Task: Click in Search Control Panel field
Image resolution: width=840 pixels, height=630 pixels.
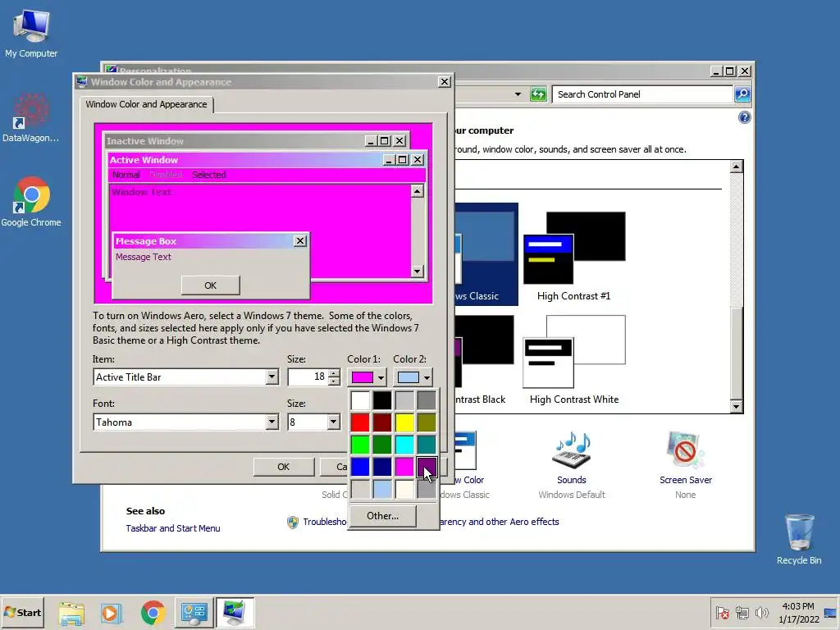Action: coord(642,94)
